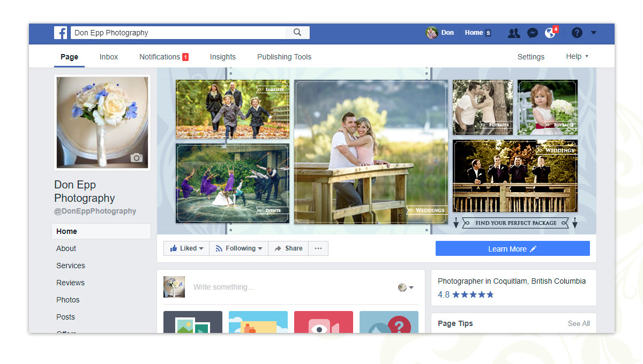Start a Live Video post
Image resolution: width=643 pixels, height=364 pixels.
point(324,322)
